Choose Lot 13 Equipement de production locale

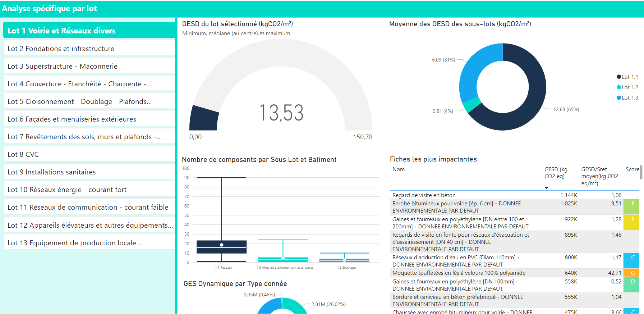click(89, 242)
